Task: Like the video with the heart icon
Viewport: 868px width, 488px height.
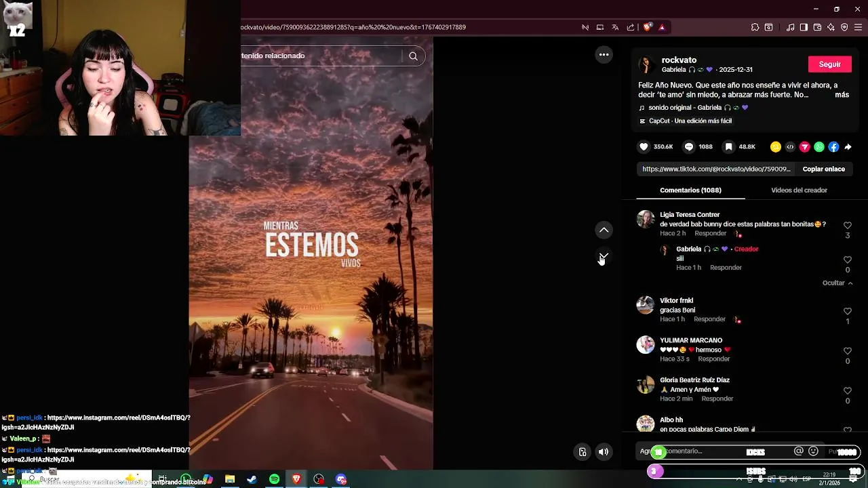Action: tap(644, 146)
